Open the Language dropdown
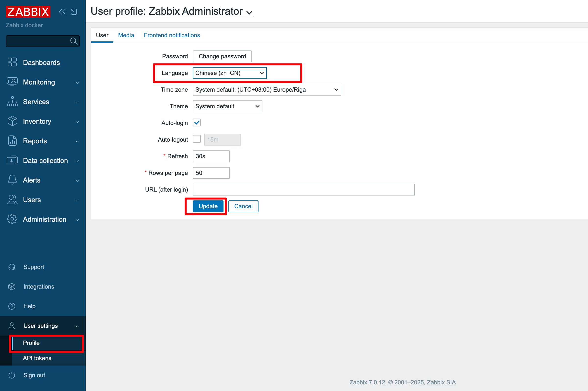Image resolution: width=588 pixels, height=391 pixels. tap(230, 73)
